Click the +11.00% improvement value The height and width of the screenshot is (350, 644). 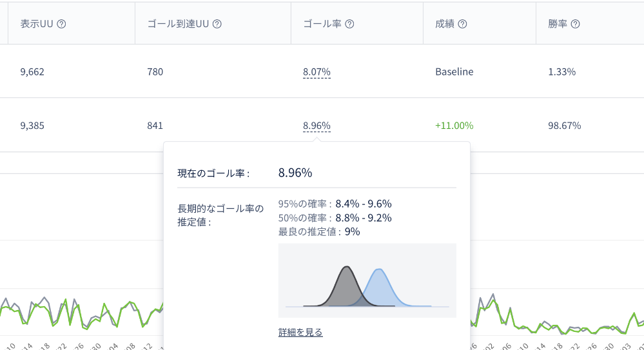click(x=454, y=126)
